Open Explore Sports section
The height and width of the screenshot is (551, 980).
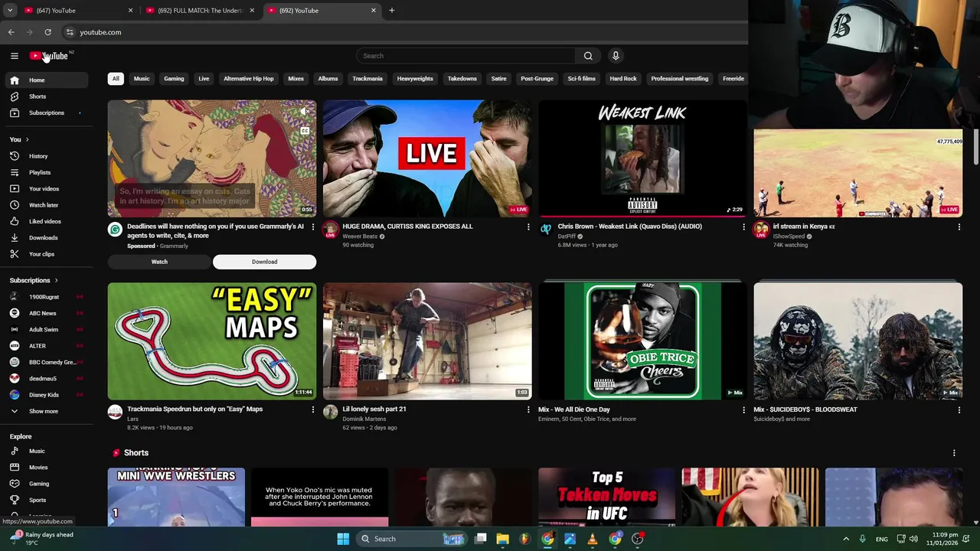[47, 500]
